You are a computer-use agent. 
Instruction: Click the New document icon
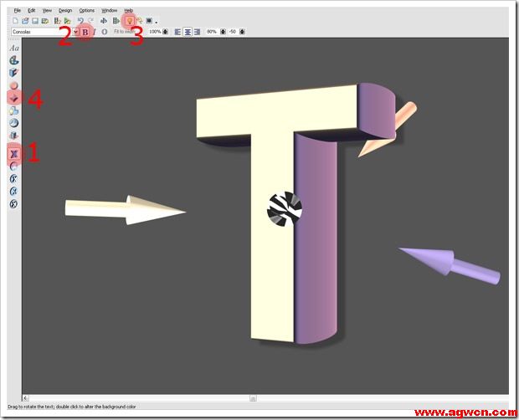[16, 20]
